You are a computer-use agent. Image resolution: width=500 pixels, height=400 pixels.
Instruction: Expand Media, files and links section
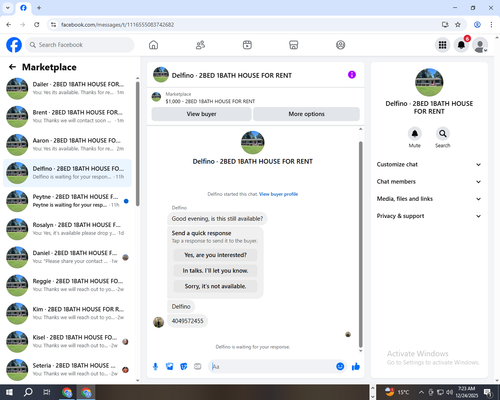point(429,199)
